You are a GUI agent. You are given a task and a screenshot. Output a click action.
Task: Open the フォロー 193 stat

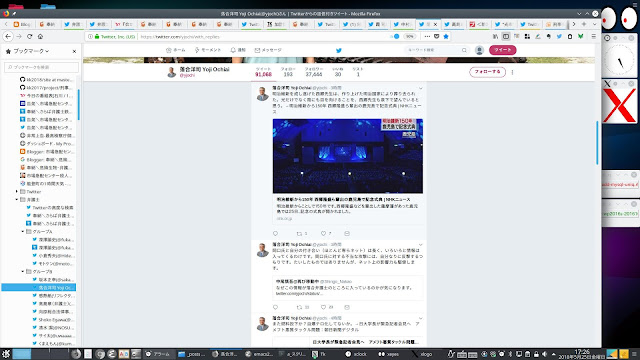(x=288, y=72)
